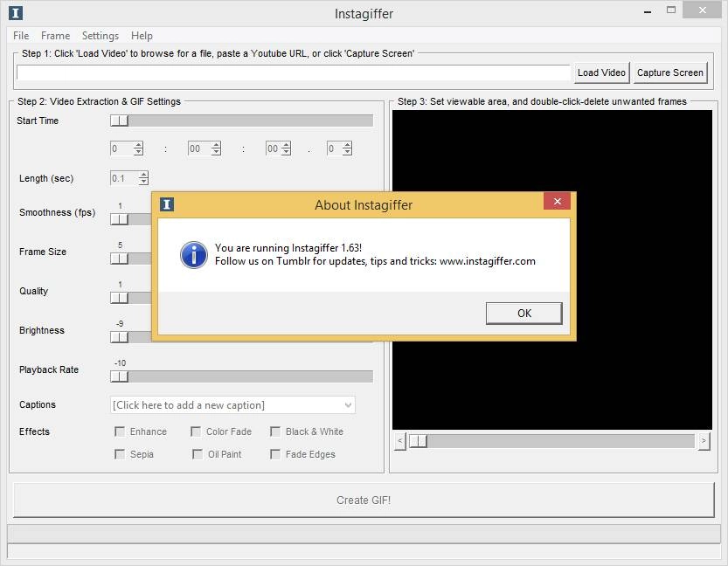Enable the Sepia effect checkbox
This screenshot has height=566, width=728.
[x=120, y=454]
